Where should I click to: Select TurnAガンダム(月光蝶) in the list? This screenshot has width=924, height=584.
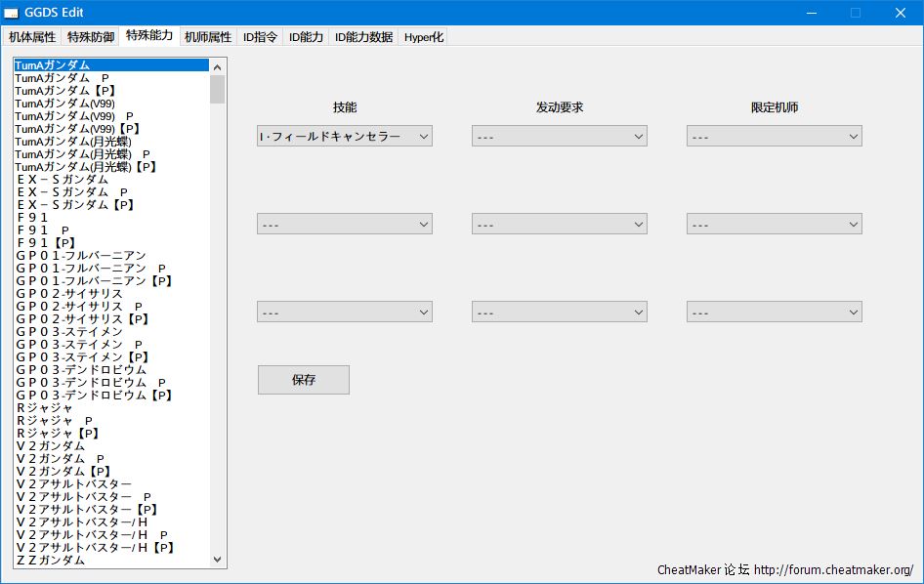click(x=72, y=142)
